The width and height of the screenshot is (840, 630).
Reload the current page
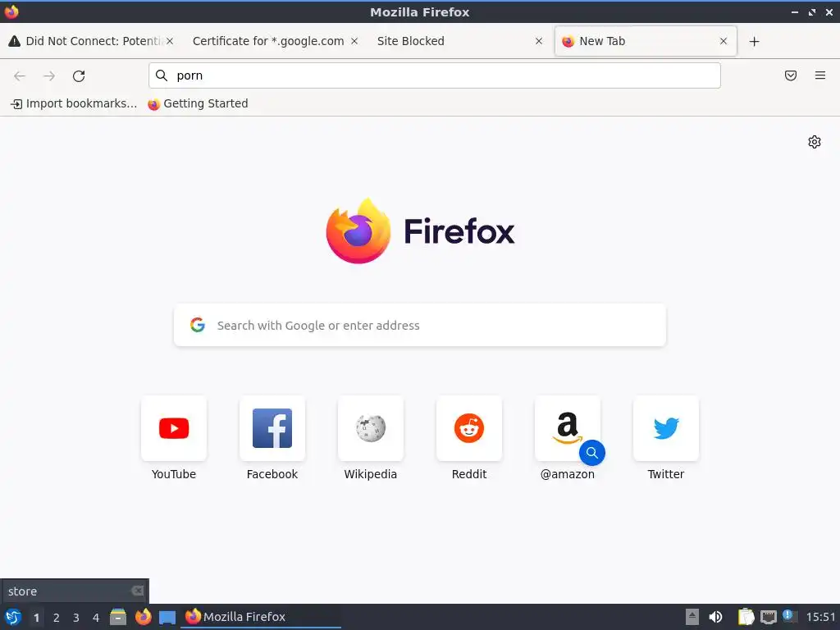click(x=79, y=75)
